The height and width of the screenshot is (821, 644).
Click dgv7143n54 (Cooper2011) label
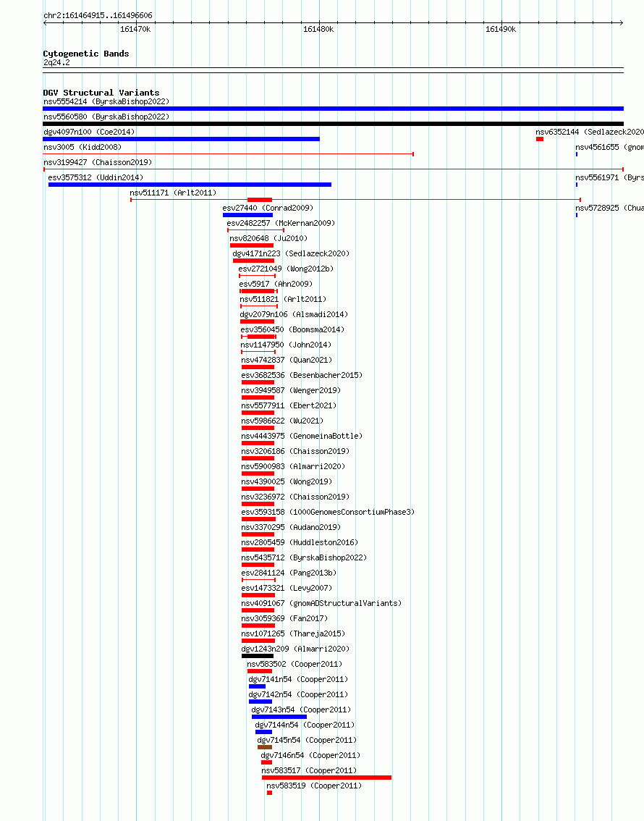click(x=301, y=709)
